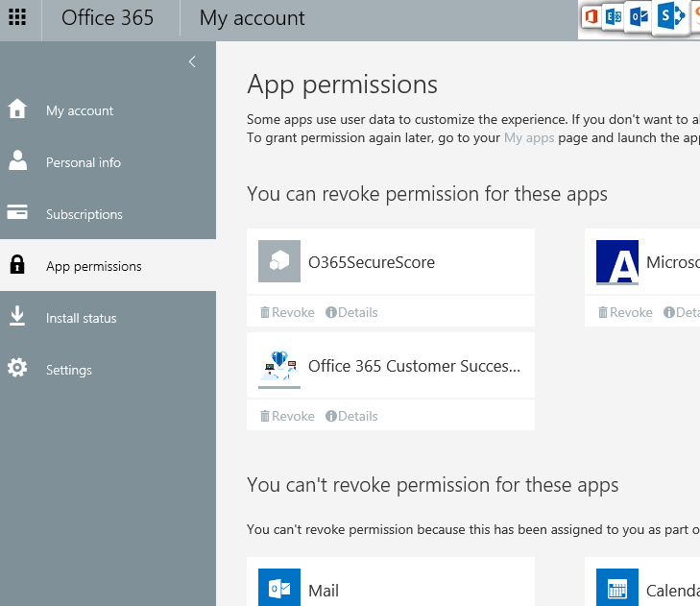View Details for O365SecureScore

351,312
